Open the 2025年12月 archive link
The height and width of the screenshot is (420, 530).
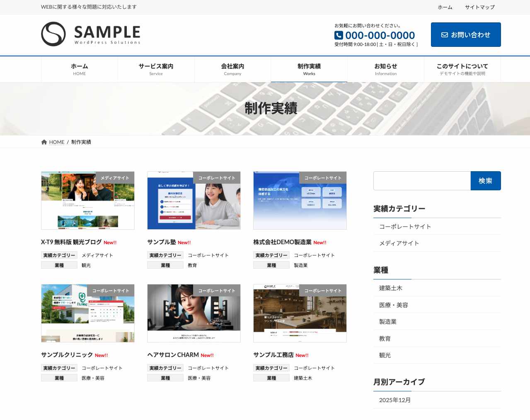(394, 400)
